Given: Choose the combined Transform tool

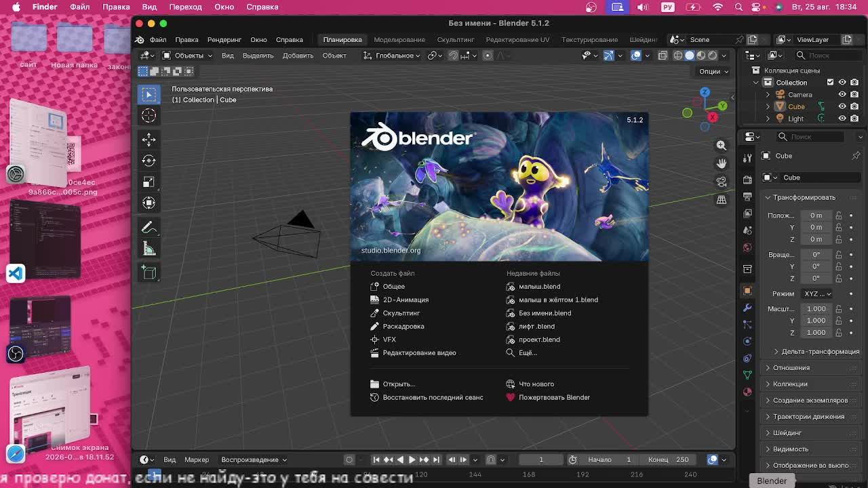Looking at the screenshot, I should point(149,203).
